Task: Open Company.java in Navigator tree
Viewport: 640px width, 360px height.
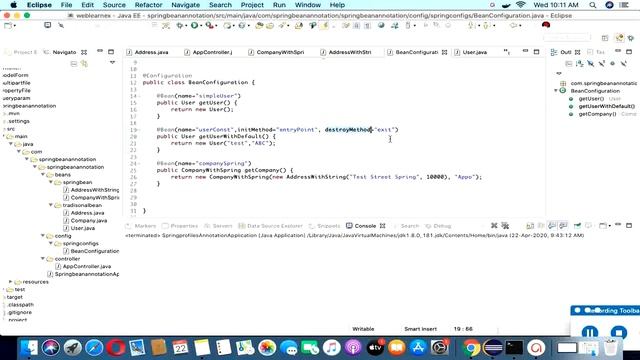Action: 89,220
